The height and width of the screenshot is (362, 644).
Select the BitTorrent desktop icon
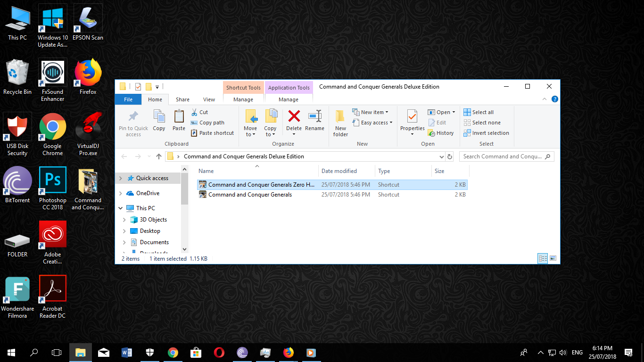(17, 185)
